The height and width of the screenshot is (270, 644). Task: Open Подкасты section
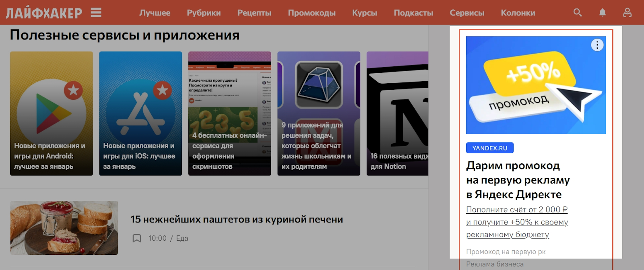(413, 13)
